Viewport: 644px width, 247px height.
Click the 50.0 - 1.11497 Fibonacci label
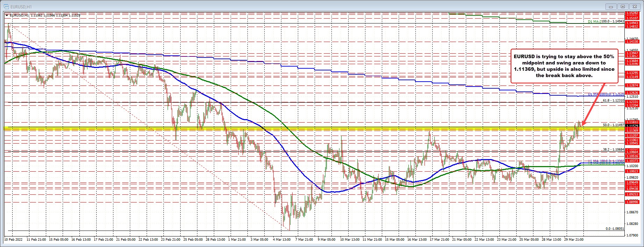tap(613, 125)
